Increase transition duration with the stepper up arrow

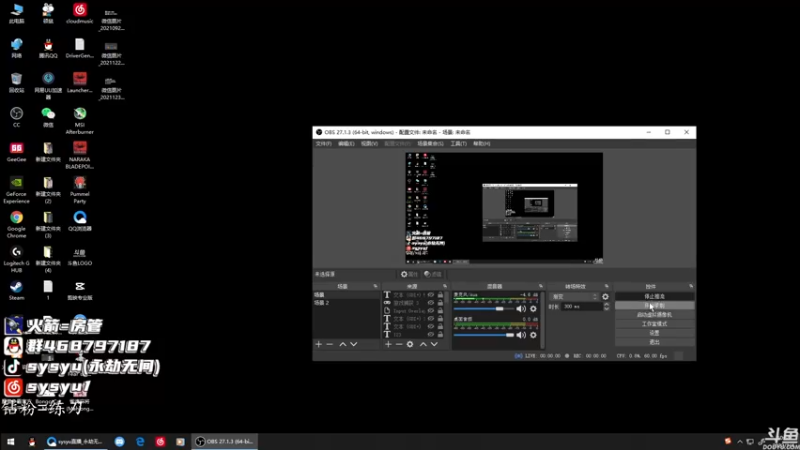[606, 305]
